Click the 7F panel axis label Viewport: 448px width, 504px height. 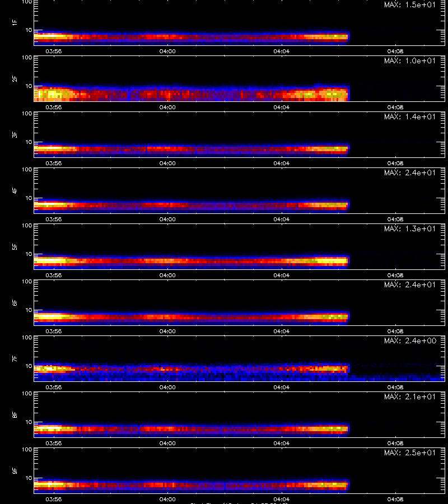pyautogui.click(x=15, y=359)
